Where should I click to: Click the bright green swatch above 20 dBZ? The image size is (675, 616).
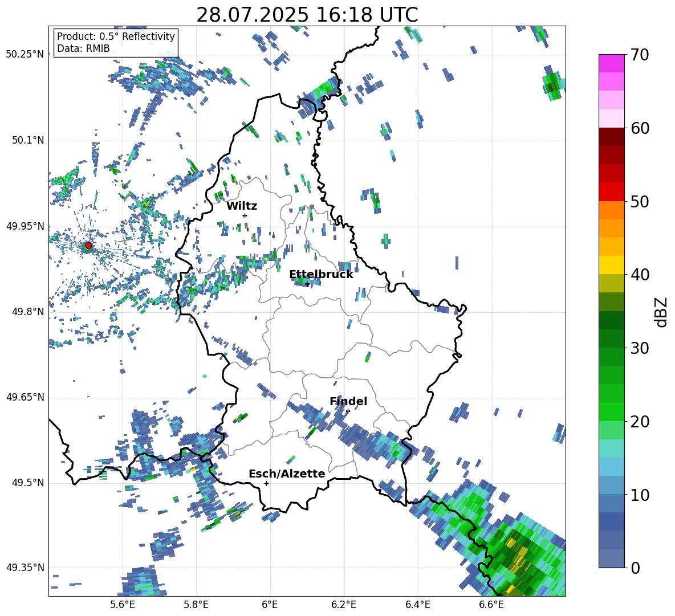[611, 411]
